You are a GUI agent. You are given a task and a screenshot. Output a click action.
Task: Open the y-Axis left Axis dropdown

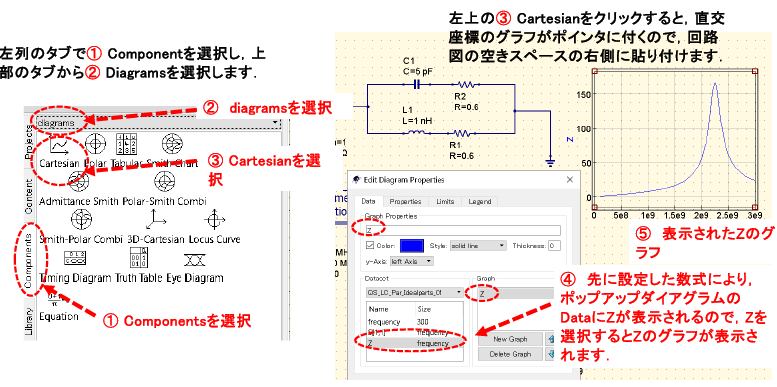tap(412, 261)
